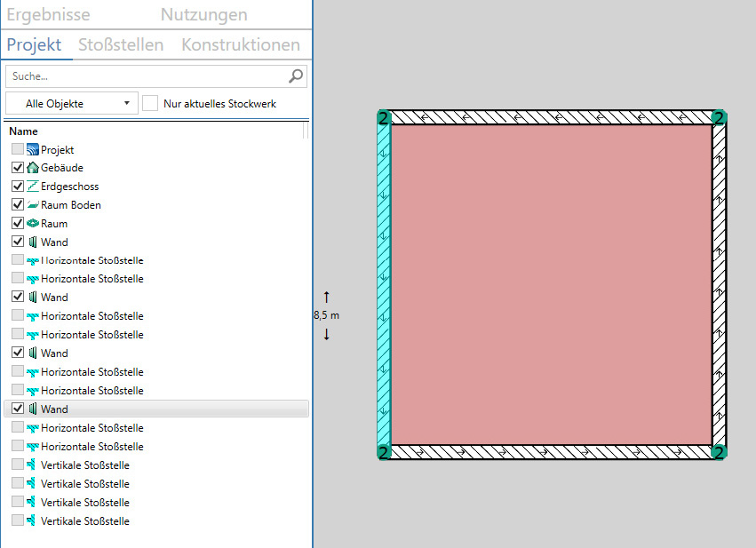Uncheck the Erdgeschoss checkbox
Screen dimensions: 756x548
coord(18,186)
